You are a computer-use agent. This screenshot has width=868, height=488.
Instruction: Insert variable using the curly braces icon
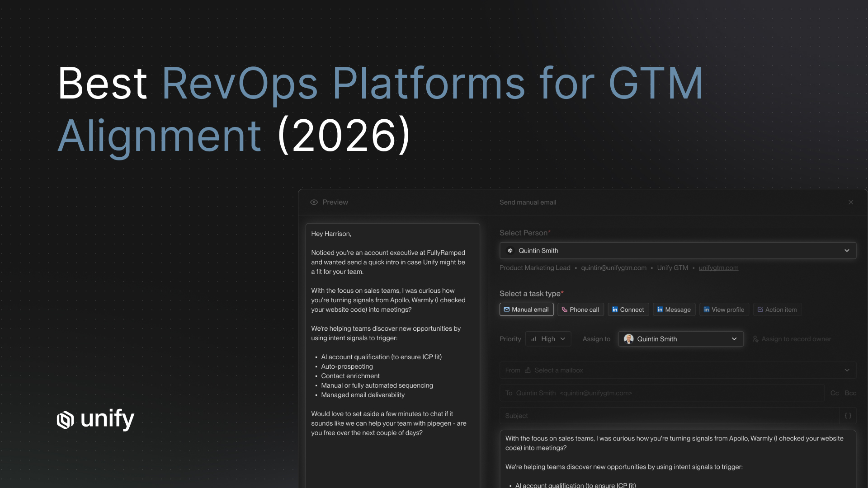848,416
